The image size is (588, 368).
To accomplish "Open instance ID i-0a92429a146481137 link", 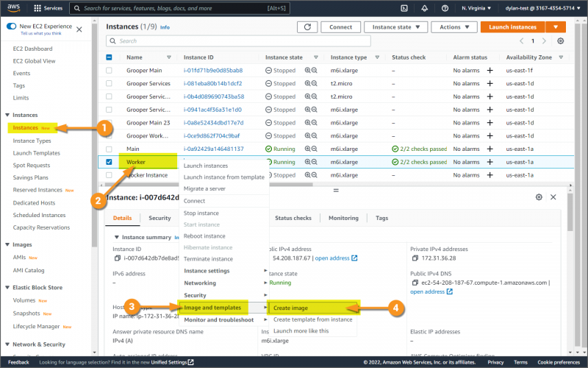I will (x=213, y=149).
